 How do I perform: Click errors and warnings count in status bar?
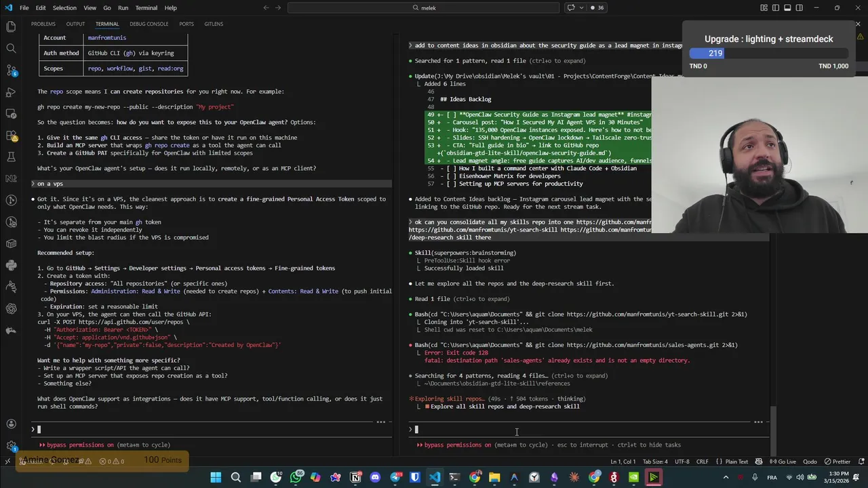[x=112, y=462]
